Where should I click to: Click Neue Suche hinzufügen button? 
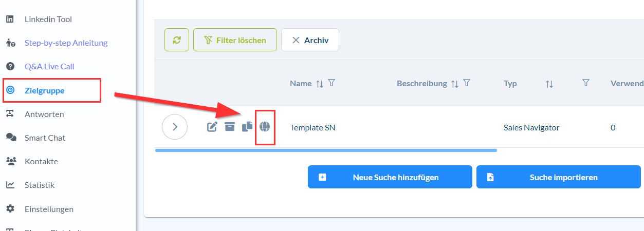pyautogui.click(x=390, y=177)
